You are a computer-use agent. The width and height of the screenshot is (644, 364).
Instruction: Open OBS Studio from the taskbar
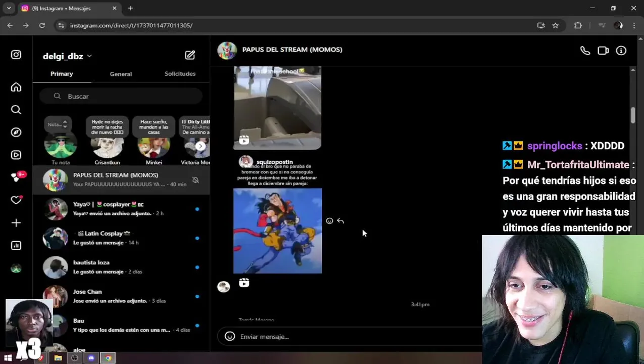tap(75, 358)
